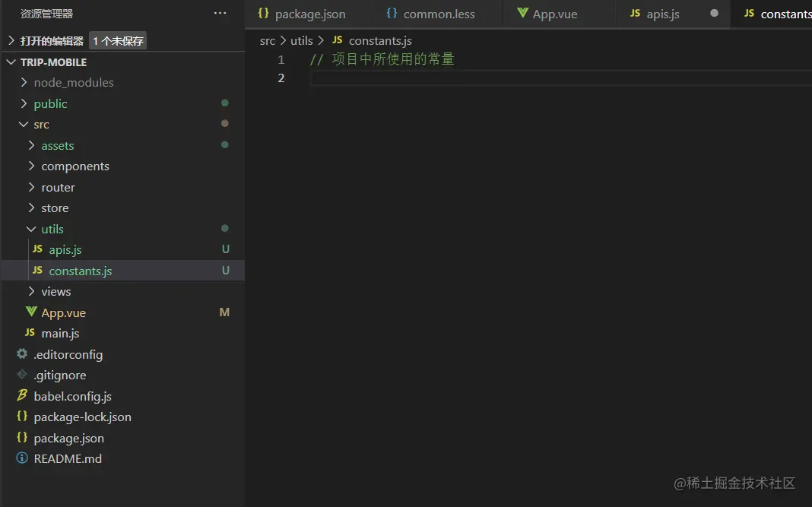
Task: Expand the public folder
Action: pos(24,103)
